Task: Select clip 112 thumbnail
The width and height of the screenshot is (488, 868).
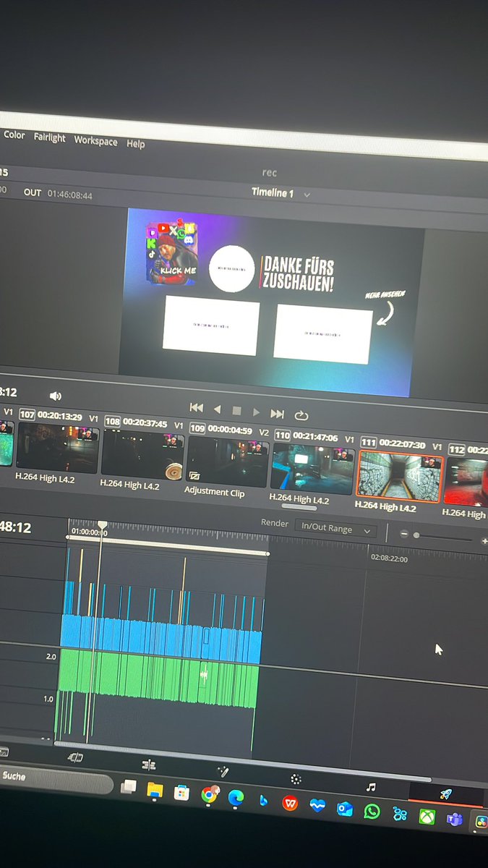Action: 466,481
